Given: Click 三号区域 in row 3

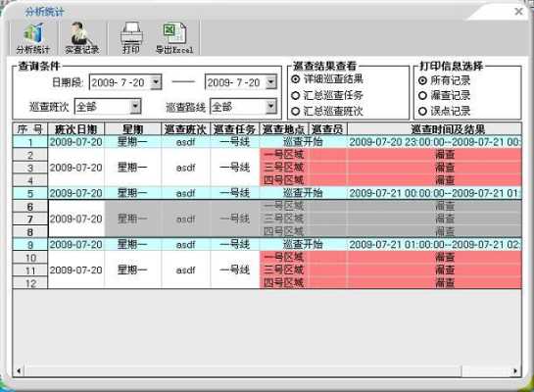Looking at the screenshot, I should pos(284,168).
